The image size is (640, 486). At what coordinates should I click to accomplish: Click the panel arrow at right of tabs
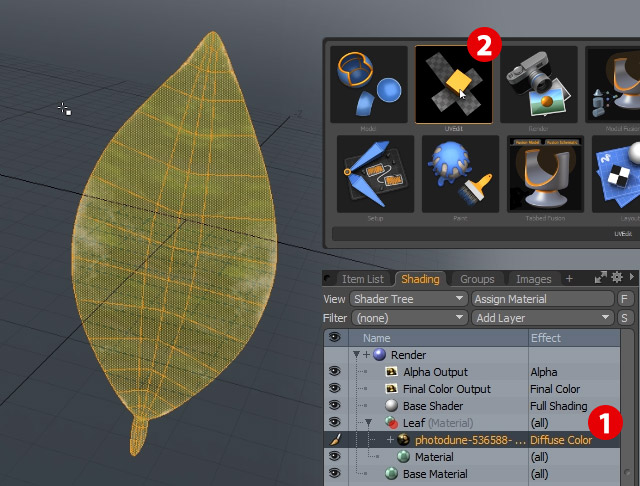click(632, 277)
